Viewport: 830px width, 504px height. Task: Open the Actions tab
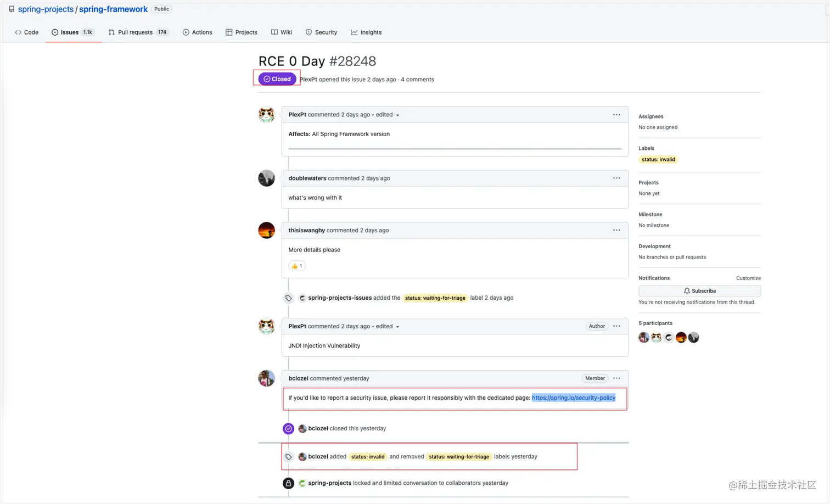click(x=197, y=32)
